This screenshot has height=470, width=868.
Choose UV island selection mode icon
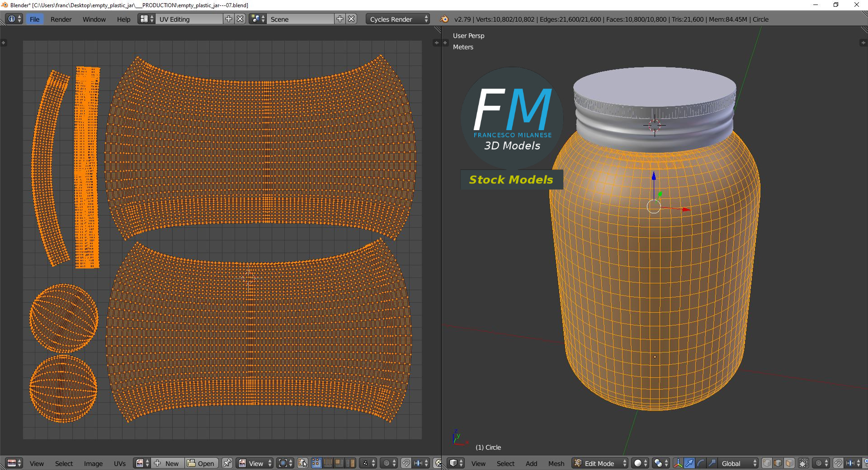coord(350,463)
